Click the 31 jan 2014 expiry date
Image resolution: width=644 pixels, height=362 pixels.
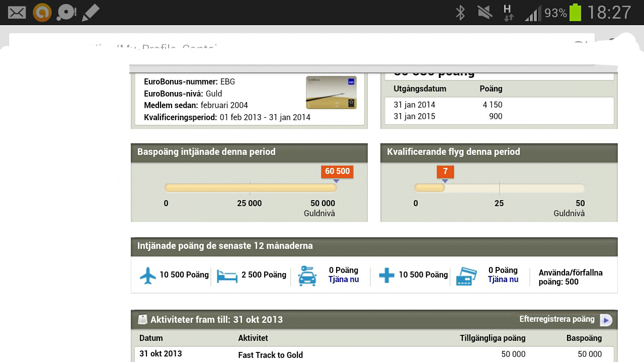pos(415,105)
